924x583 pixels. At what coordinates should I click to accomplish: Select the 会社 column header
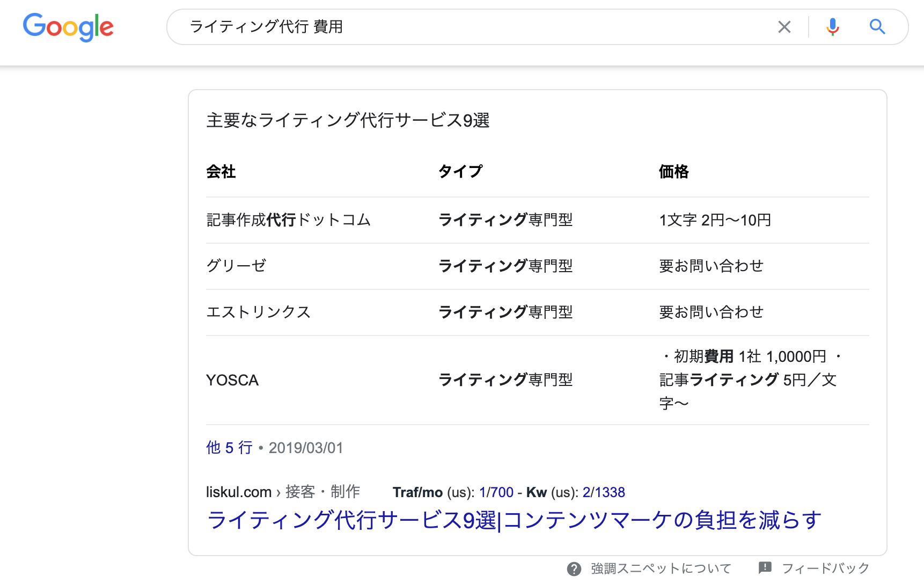(221, 172)
